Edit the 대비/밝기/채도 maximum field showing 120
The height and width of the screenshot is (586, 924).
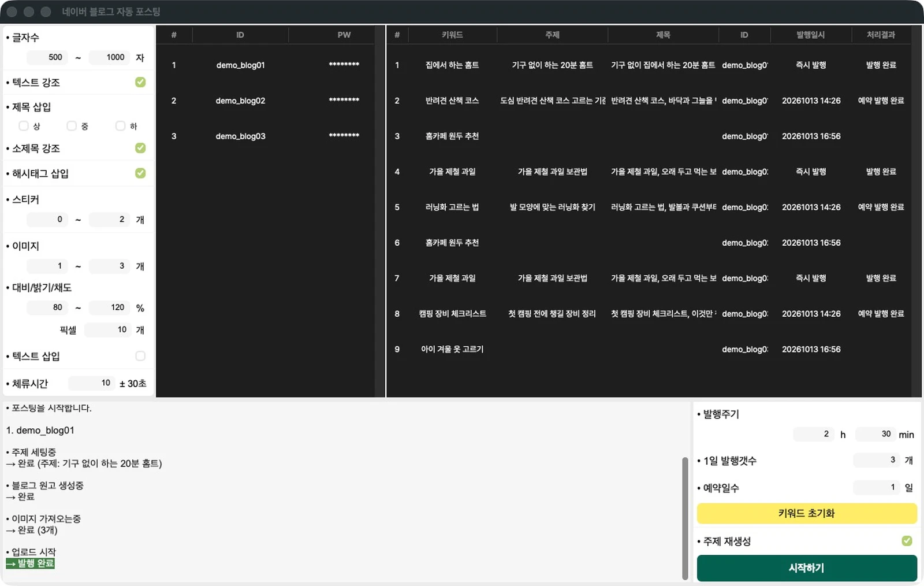(x=109, y=307)
